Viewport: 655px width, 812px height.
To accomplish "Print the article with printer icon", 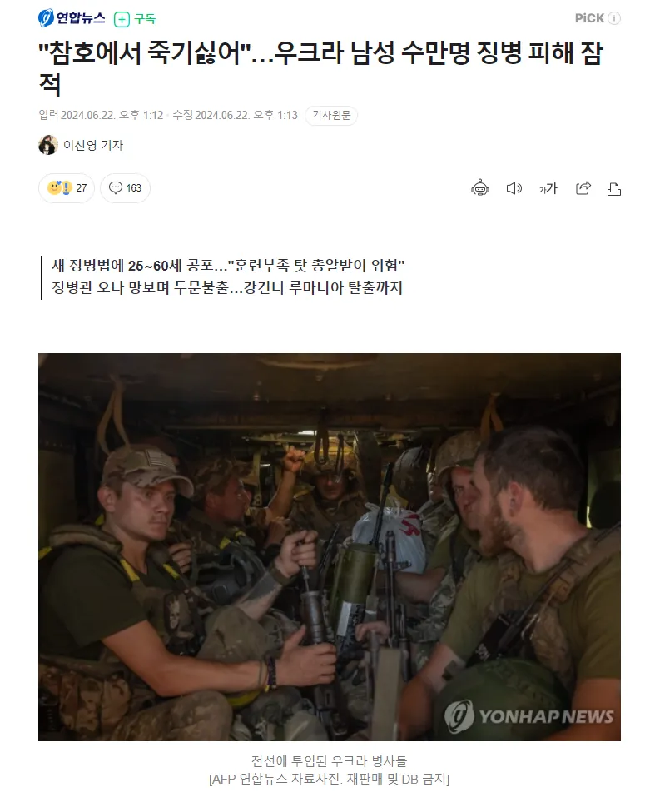I will [x=613, y=189].
